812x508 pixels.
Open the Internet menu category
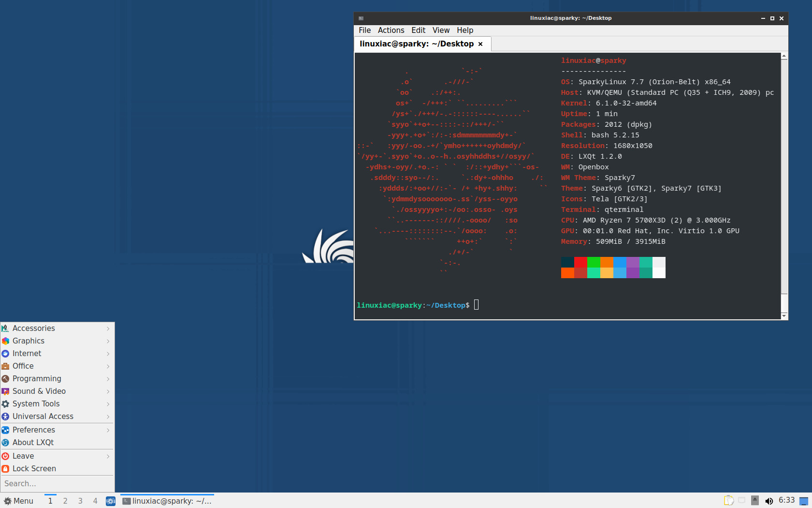click(57, 353)
